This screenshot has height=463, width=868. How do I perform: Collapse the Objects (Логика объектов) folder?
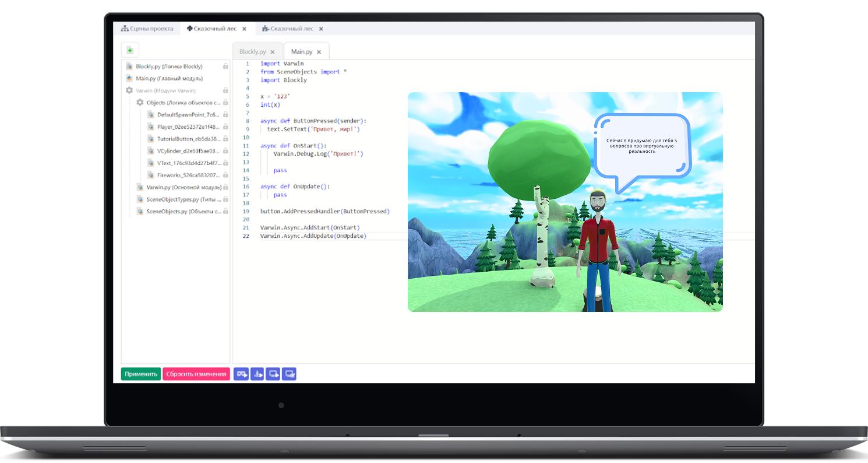(183, 103)
